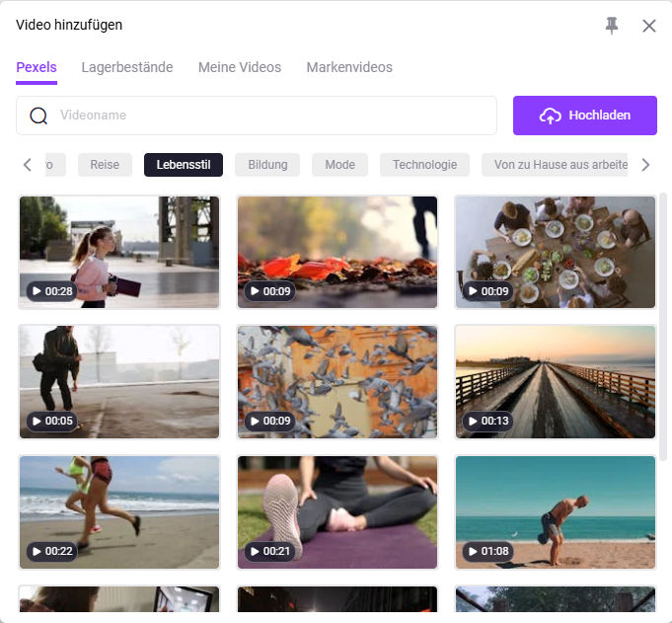
Task: Play the 01:08 beach video preview
Action: point(487,551)
